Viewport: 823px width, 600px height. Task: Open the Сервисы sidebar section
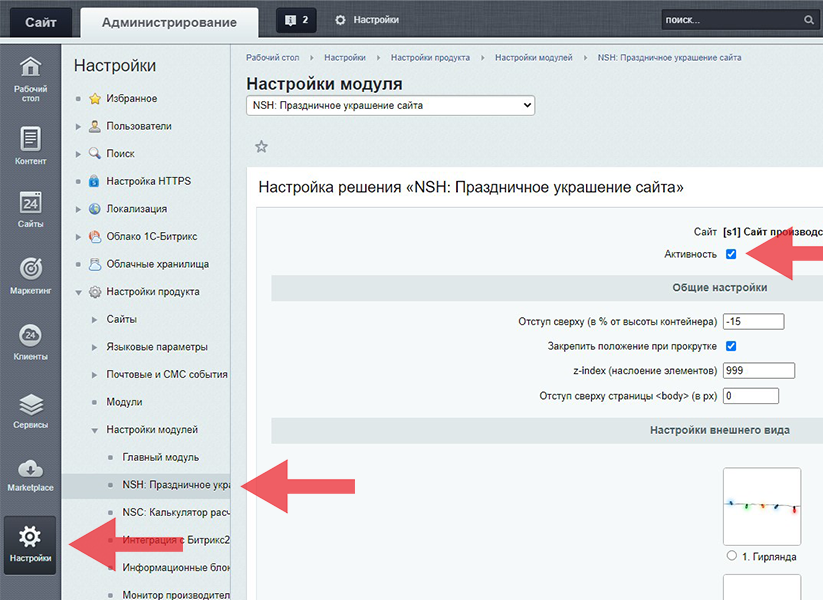[30, 411]
